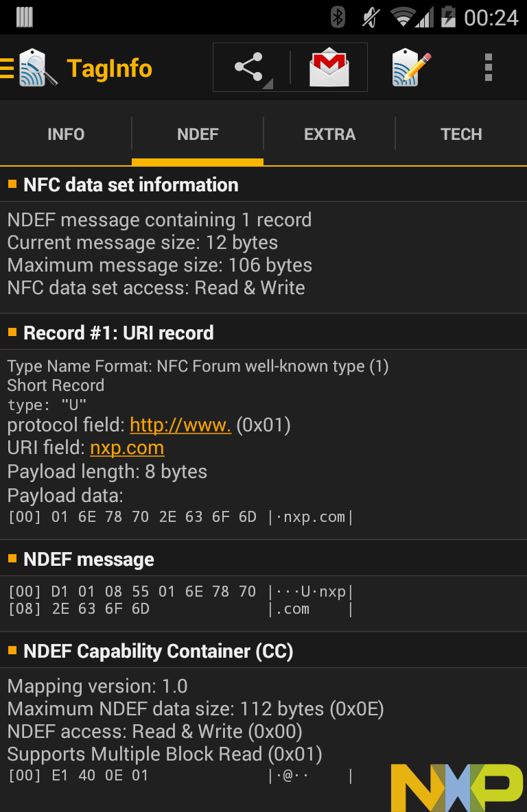Open the share menu icon
This screenshot has height=812, width=527.
248,67
